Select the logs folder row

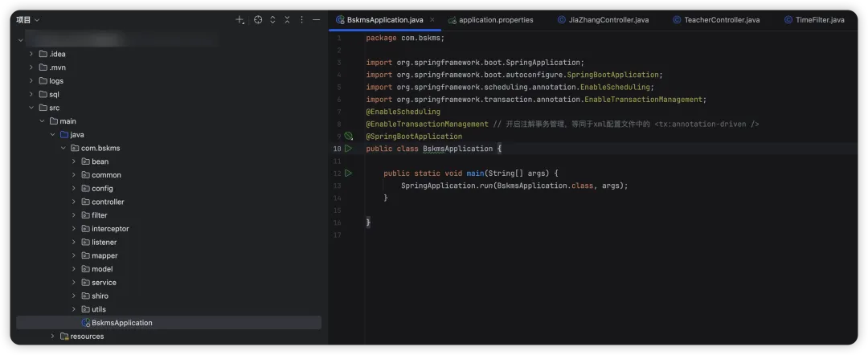pyautogui.click(x=169, y=81)
